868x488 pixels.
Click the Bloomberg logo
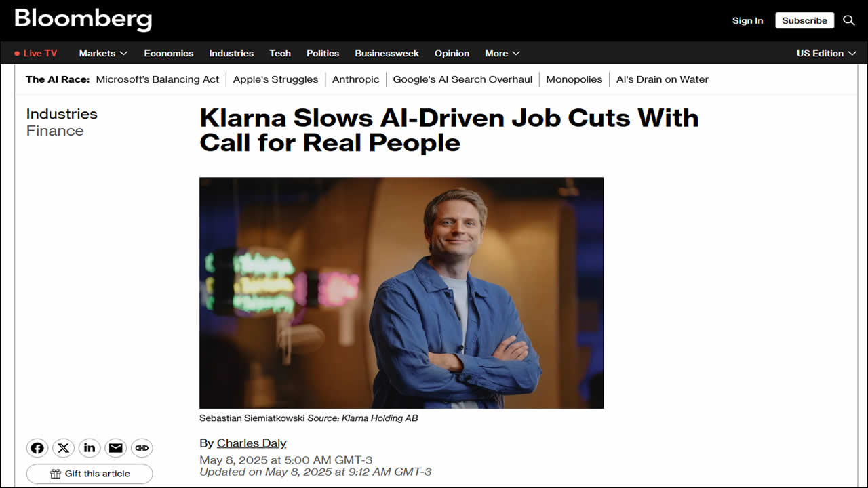point(83,20)
